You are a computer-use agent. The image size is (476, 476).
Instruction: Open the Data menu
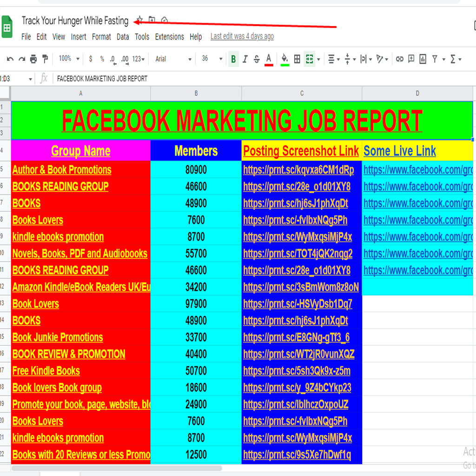pos(123,37)
